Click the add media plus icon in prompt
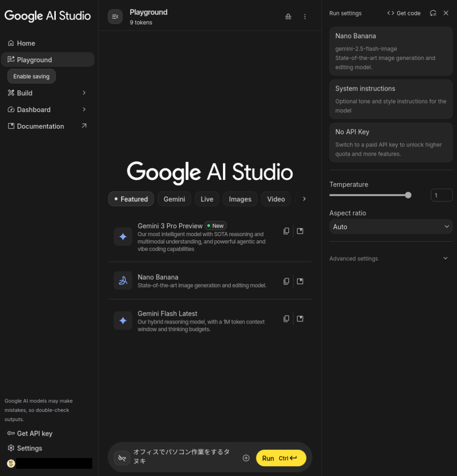 [x=246, y=458]
